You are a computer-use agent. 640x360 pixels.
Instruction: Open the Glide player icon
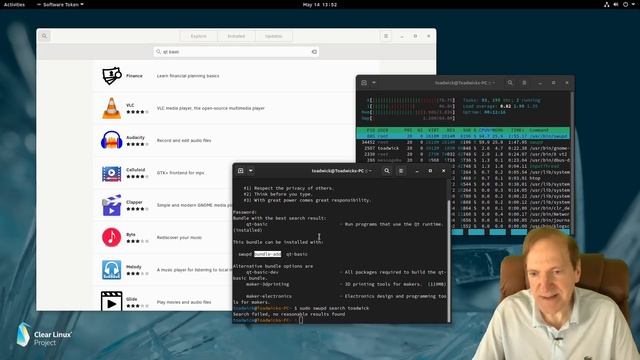point(111,301)
